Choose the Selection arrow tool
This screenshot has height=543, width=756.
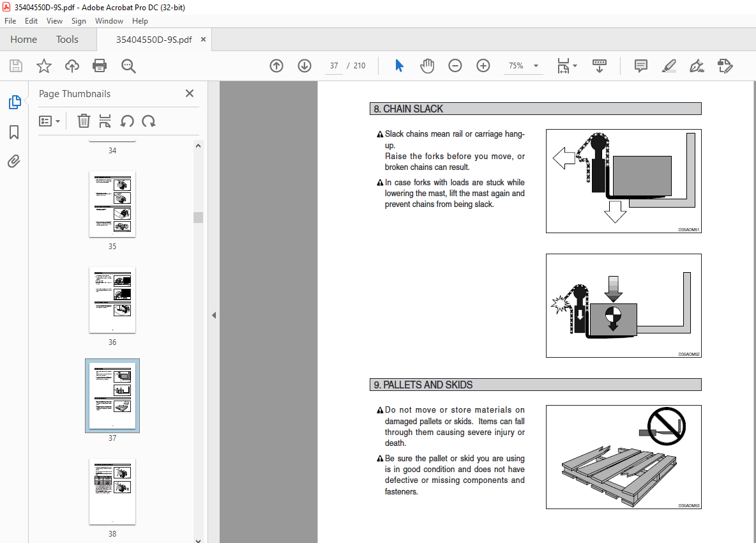point(399,66)
